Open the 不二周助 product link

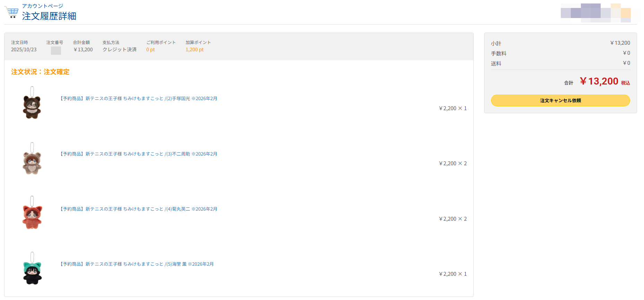[139, 154]
